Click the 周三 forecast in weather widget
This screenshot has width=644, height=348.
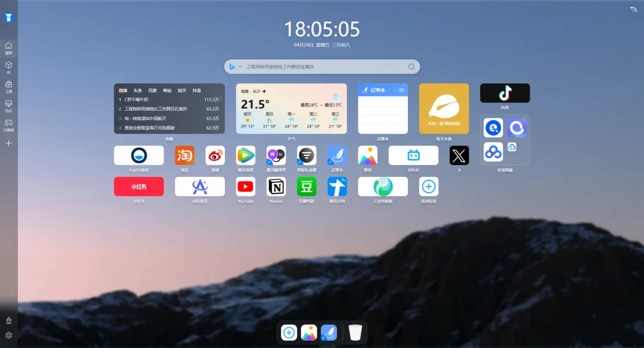pyautogui.click(x=335, y=120)
